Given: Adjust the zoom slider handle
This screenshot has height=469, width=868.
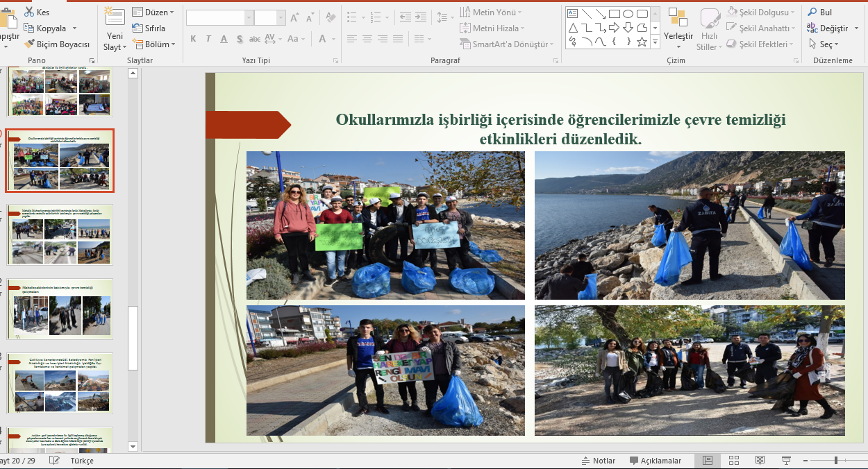Looking at the screenshot, I should pos(836,461).
